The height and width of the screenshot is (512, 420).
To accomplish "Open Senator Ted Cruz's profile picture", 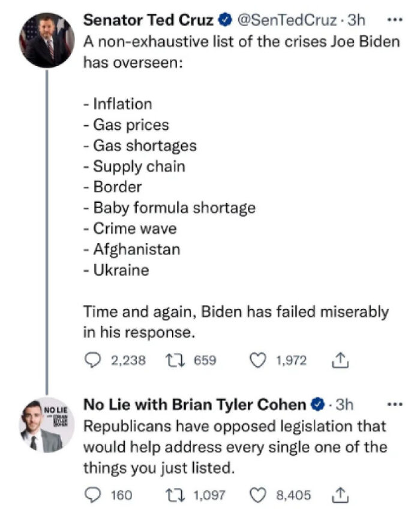I will pos(48,40).
